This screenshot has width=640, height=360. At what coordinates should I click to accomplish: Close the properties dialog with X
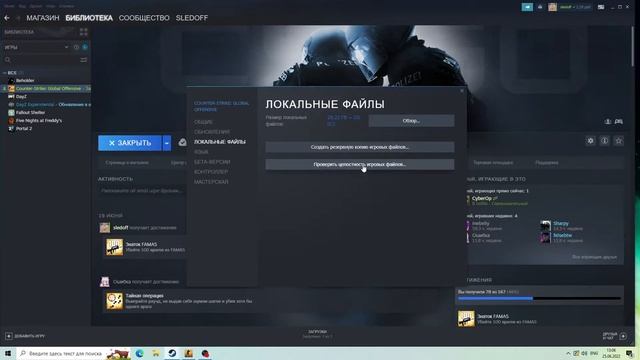462,91
